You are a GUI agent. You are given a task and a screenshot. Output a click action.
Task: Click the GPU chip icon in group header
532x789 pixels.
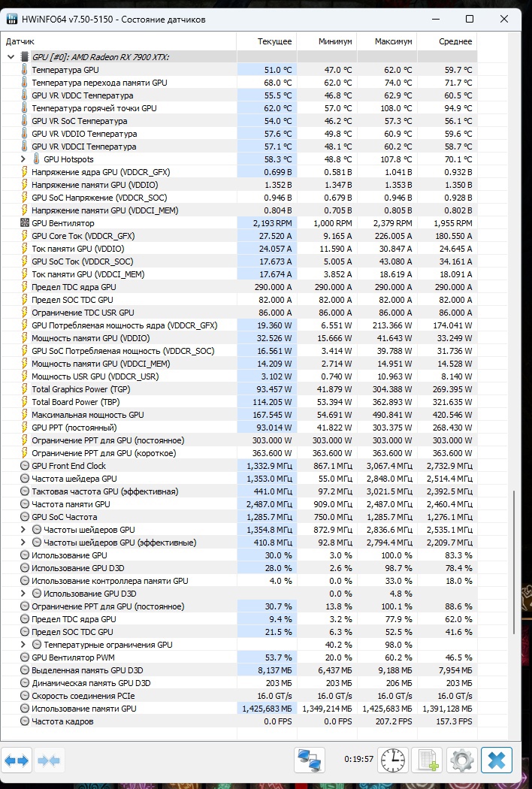tap(24, 57)
